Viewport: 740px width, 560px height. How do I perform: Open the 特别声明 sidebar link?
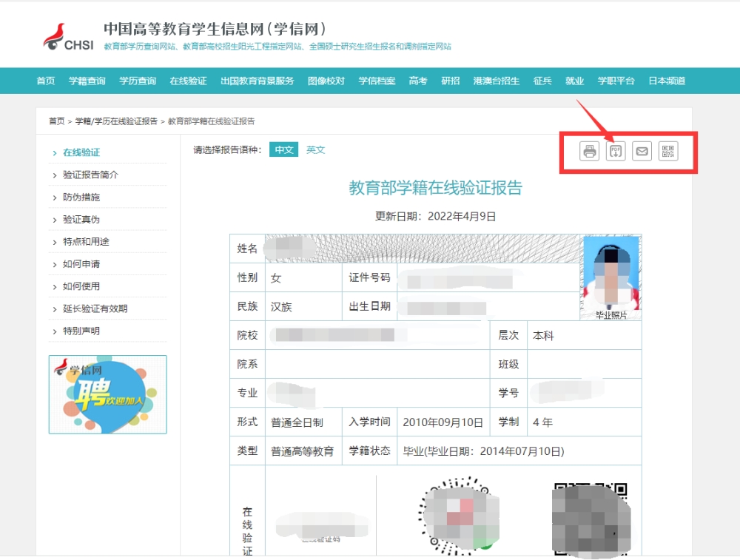(x=81, y=331)
